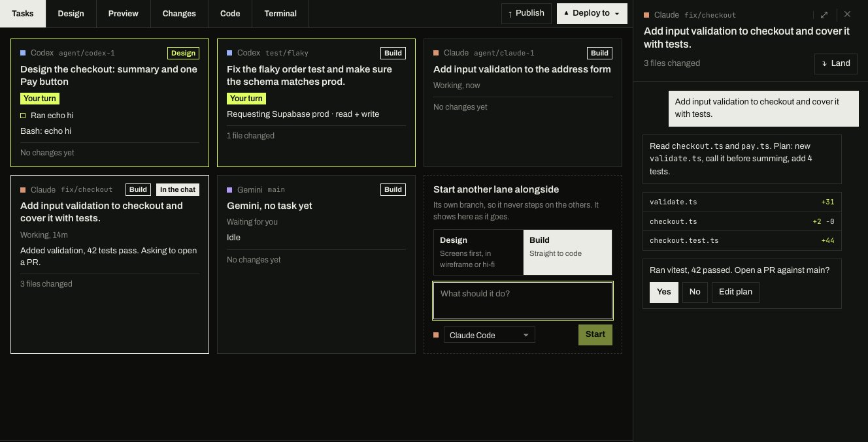Open the checkout.ts changed file row

(x=742, y=221)
